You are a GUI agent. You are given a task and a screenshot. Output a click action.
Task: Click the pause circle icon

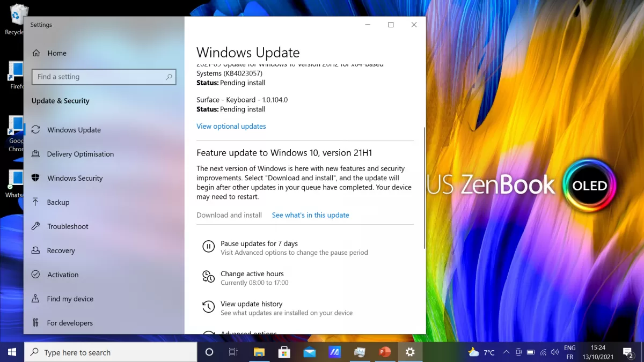(x=208, y=246)
